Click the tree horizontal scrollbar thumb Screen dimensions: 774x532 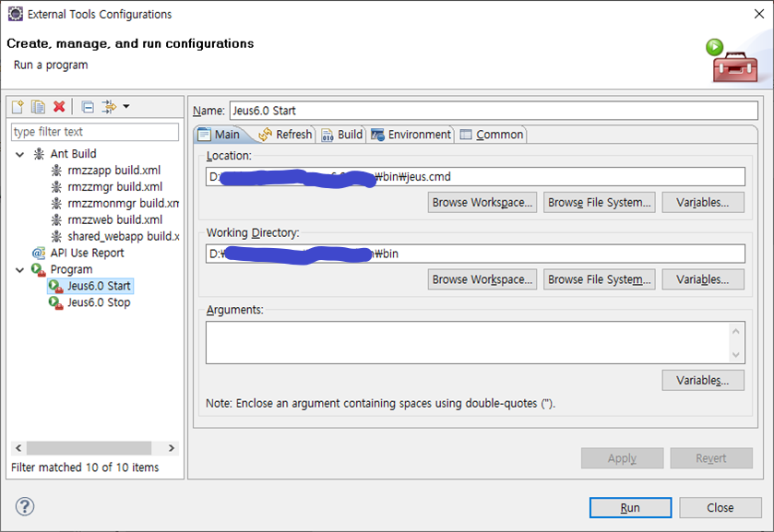[89, 448]
